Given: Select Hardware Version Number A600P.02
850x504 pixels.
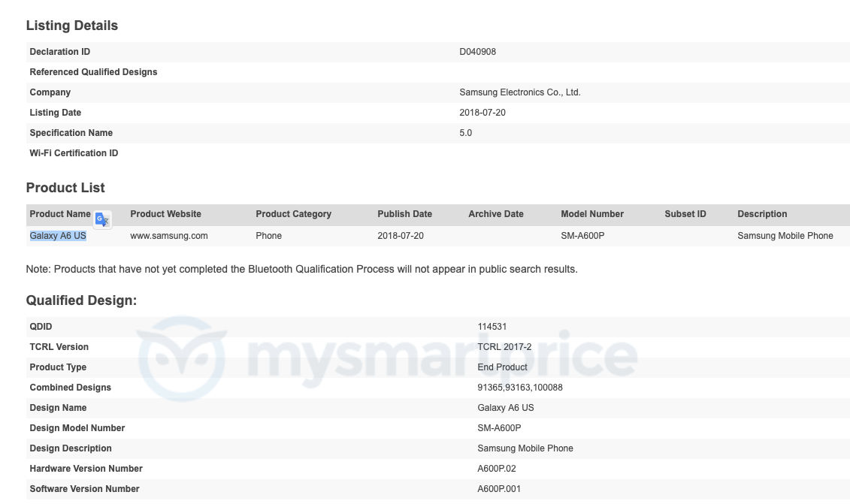Looking at the screenshot, I should point(497,469).
